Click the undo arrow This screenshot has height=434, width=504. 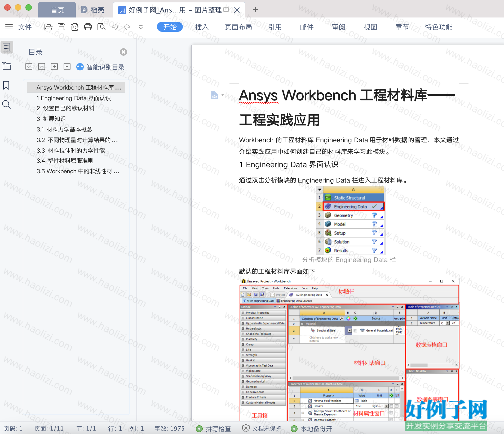click(x=115, y=27)
